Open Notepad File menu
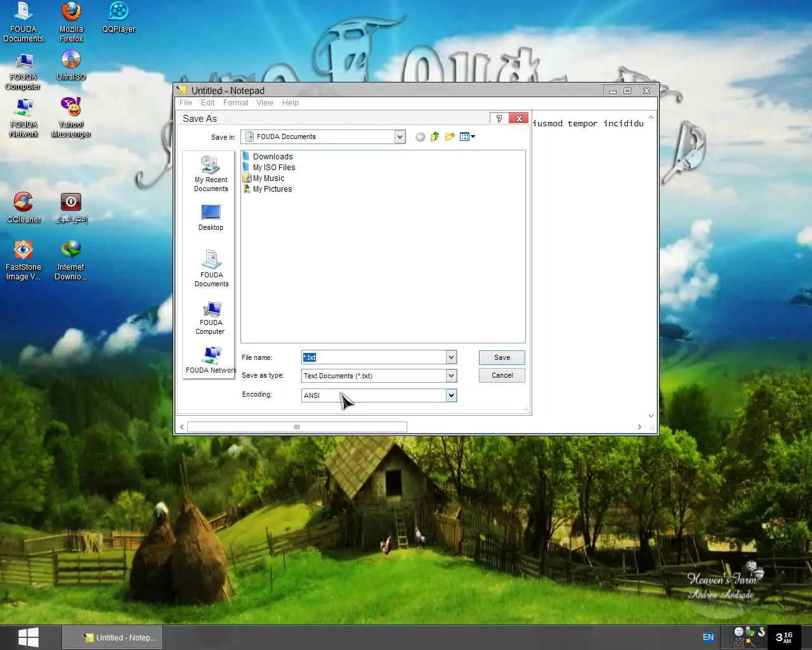The height and width of the screenshot is (650, 812). click(x=186, y=103)
